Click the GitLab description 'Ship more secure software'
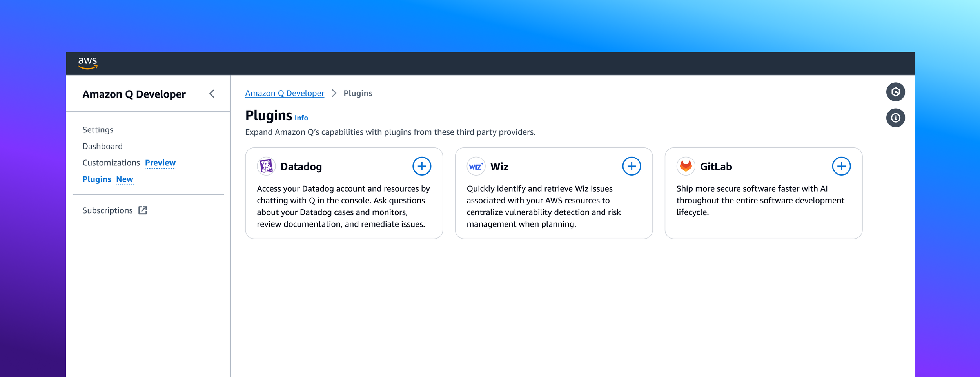 tap(760, 200)
